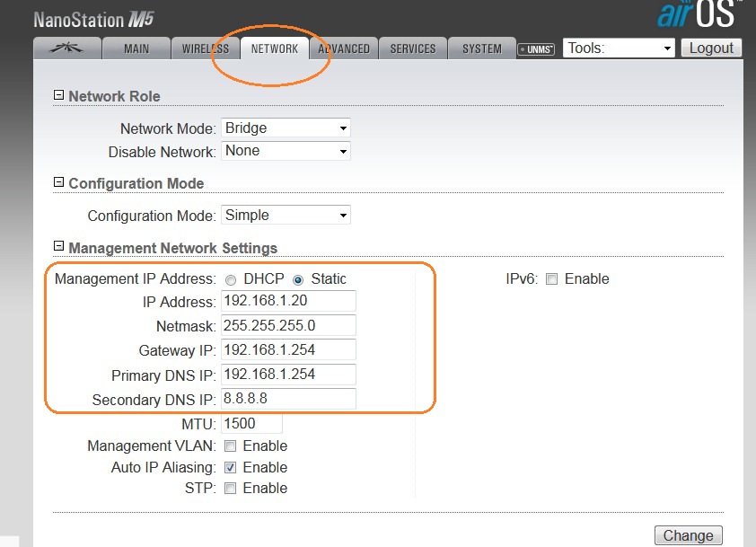Collapse the Network Role section
The width and height of the screenshot is (756, 547).
(x=58, y=95)
